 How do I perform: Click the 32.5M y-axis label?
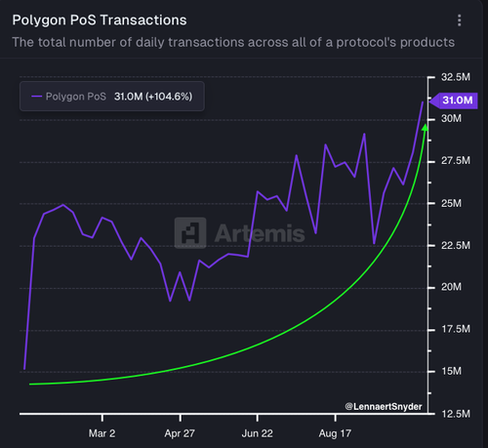[x=456, y=77]
